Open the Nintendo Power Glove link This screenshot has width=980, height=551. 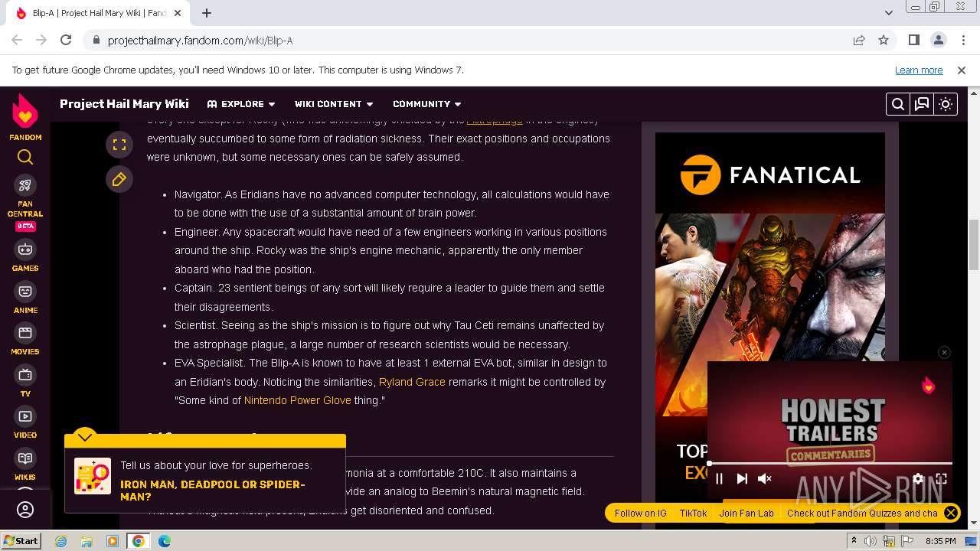[297, 400]
